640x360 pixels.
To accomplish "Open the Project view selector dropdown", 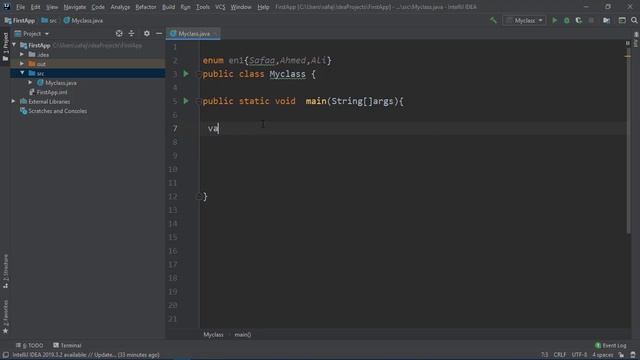I will pyautogui.click(x=32, y=33).
